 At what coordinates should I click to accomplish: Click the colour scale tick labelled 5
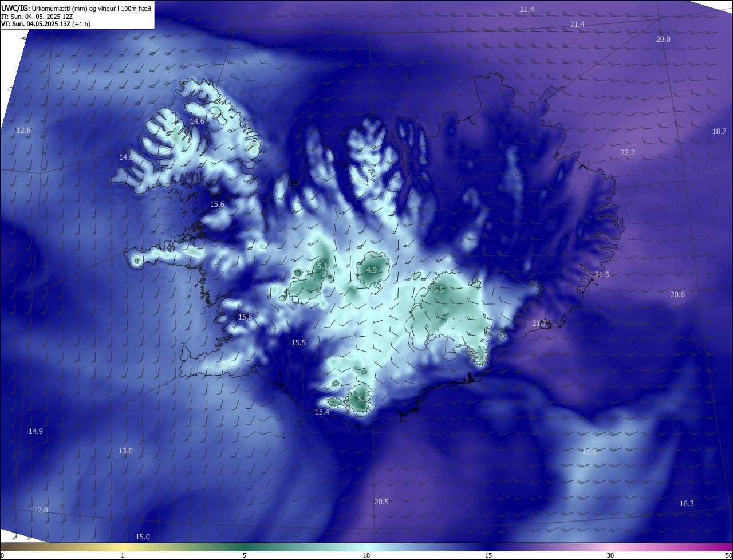click(x=245, y=555)
